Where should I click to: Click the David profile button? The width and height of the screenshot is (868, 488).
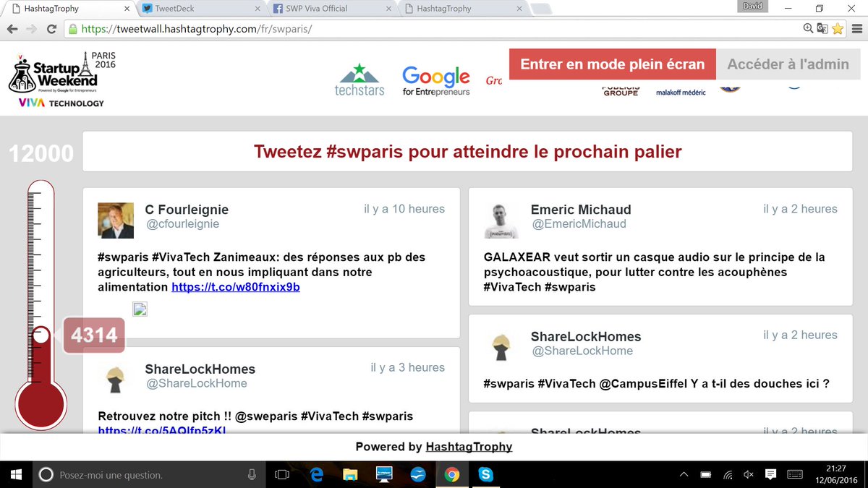754,6
